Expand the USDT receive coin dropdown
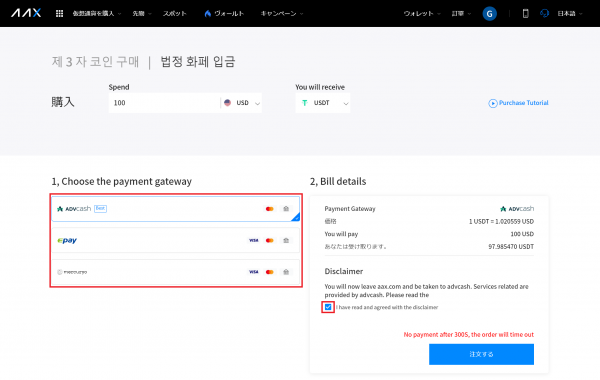Viewport: 600px width, 380px height. (323, 103)
